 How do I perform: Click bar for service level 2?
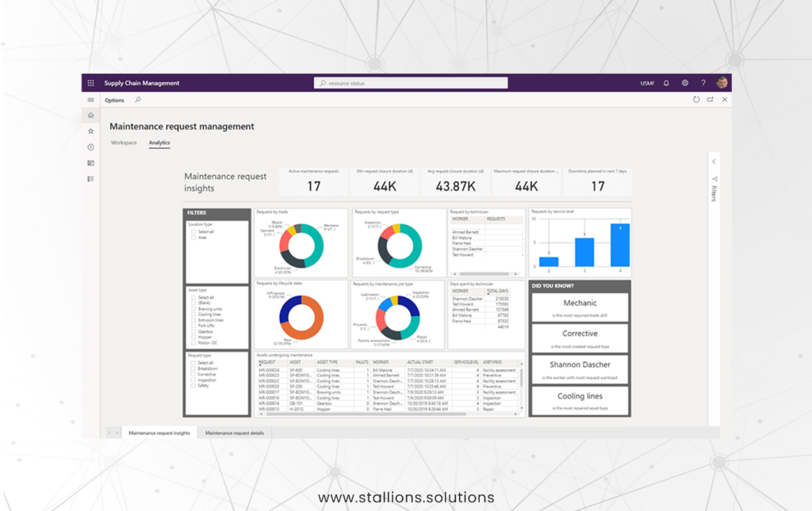coord(549,261)
